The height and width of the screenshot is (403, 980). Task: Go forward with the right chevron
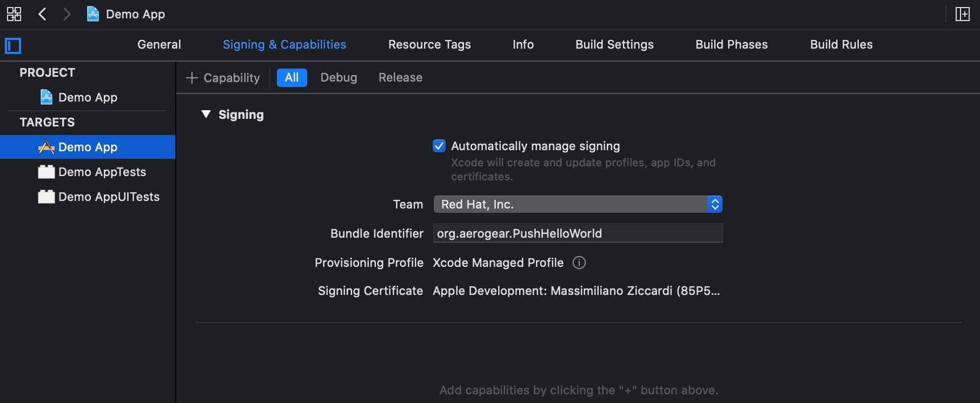pos(67,14)
